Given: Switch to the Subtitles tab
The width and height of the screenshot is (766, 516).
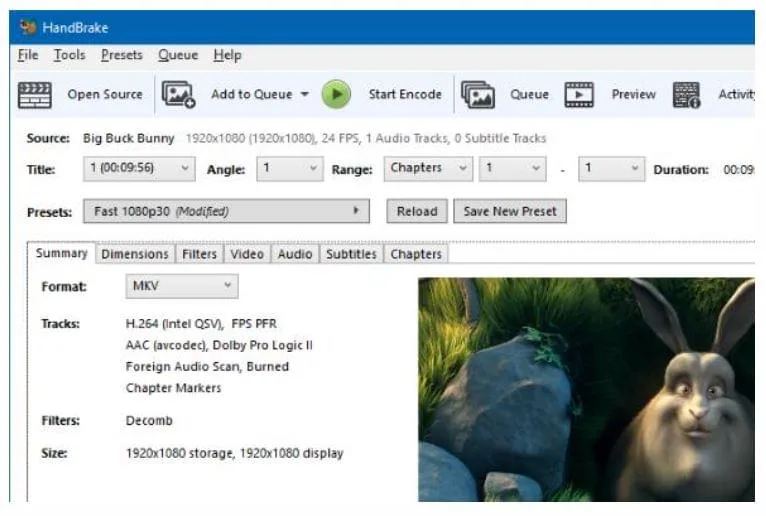Looking at the screenshot, I should (351, 254).
